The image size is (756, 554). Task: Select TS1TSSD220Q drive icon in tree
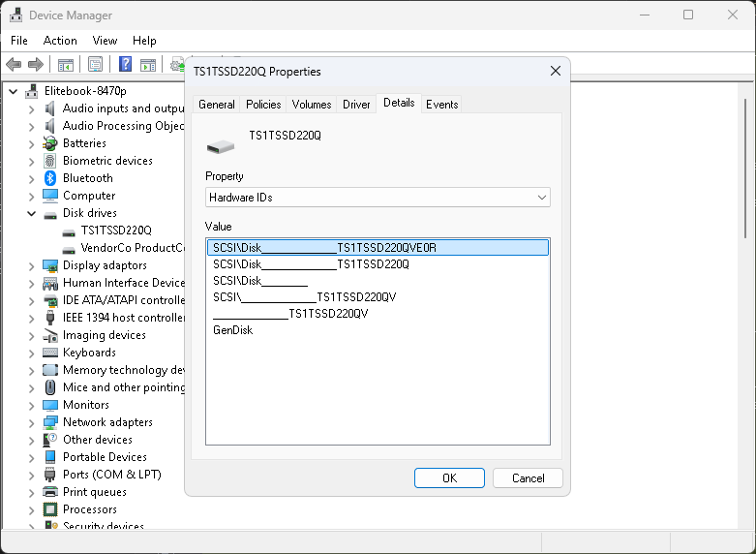click(69, 231)
